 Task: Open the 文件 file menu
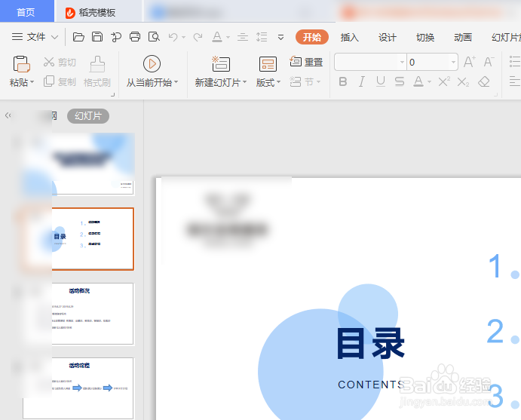[x=35, y=37]
